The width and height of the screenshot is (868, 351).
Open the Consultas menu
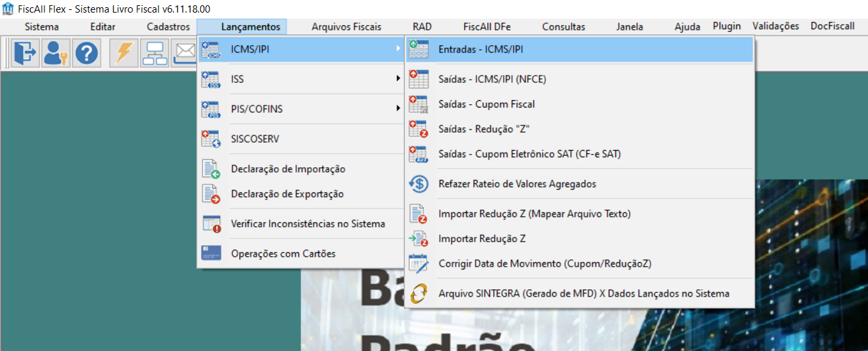564,27
